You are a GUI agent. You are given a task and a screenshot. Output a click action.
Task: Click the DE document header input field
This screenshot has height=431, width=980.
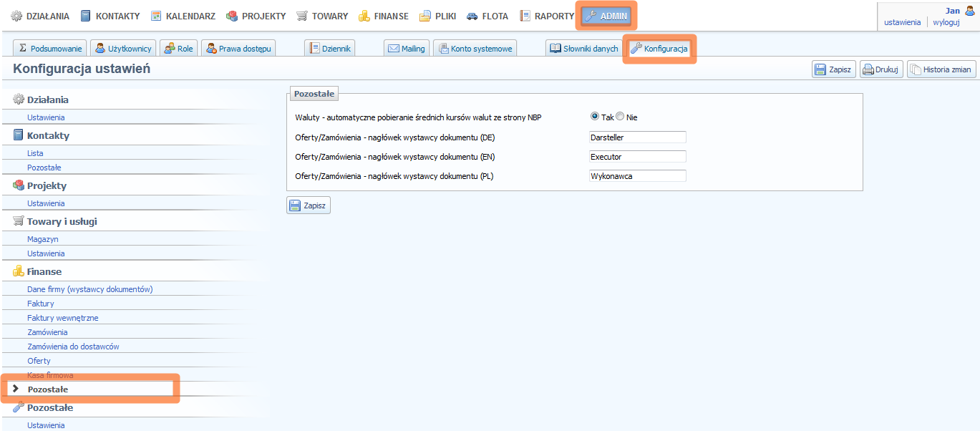tap(637, 137)
